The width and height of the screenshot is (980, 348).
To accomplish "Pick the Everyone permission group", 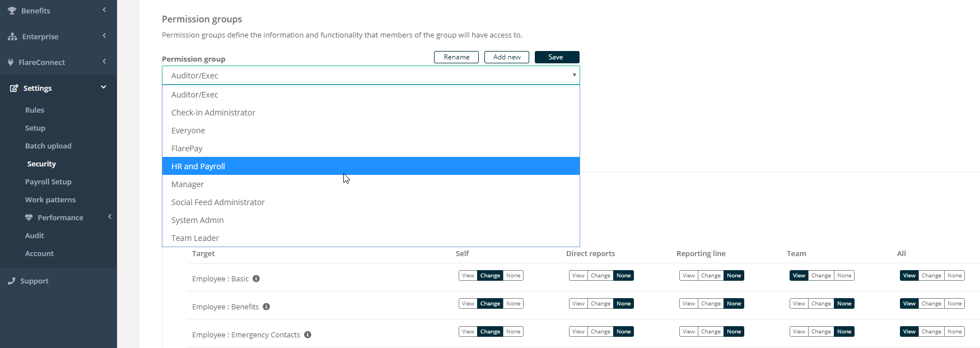I will [x=371, y=131].
